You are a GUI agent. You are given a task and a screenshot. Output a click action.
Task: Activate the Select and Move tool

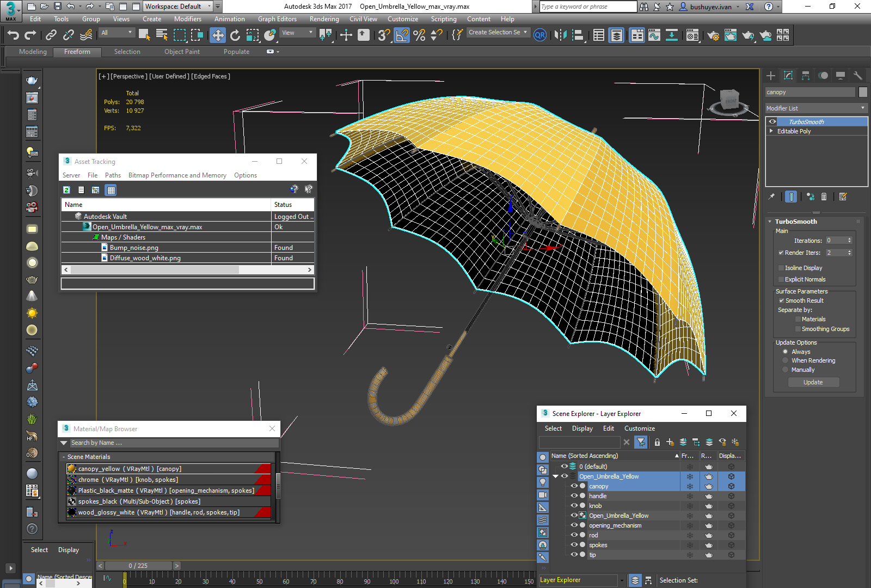(x=218, y=35)
